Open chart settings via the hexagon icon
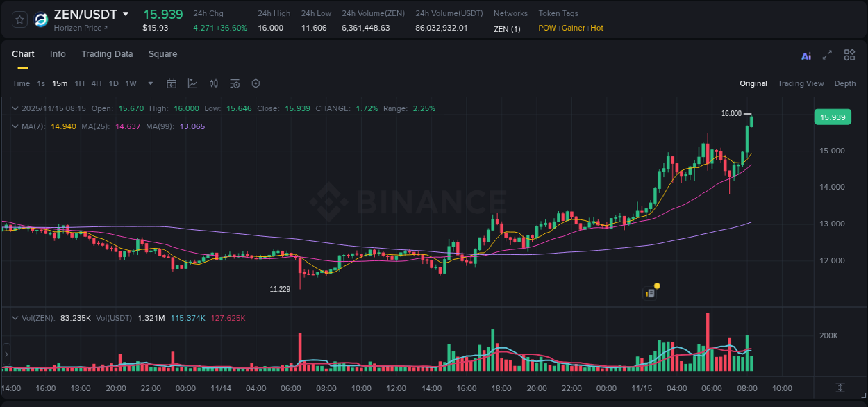This screenshot has height=407, width=868. click(x=256, y=83)
